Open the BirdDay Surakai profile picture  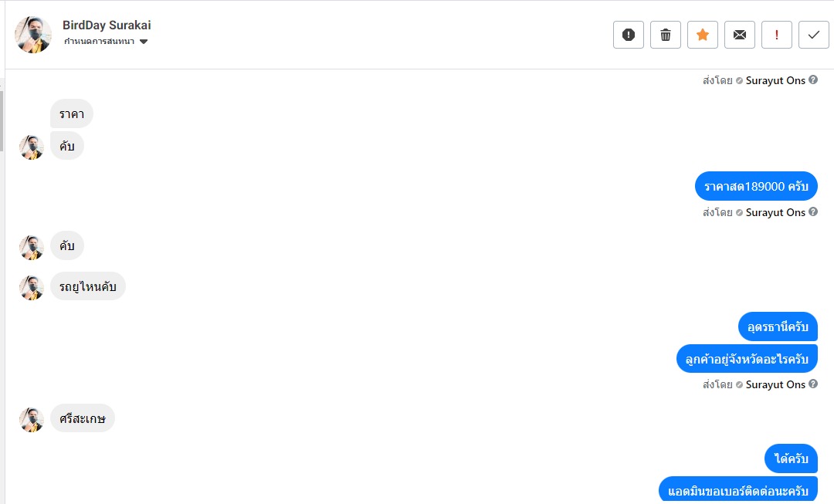click(33, 35)
